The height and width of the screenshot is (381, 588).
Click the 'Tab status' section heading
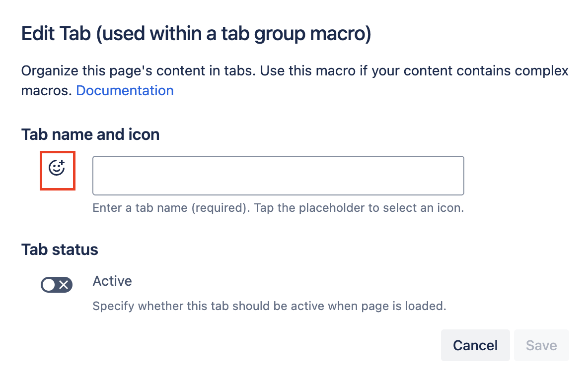pyautogui.click(x=60, y=249)
